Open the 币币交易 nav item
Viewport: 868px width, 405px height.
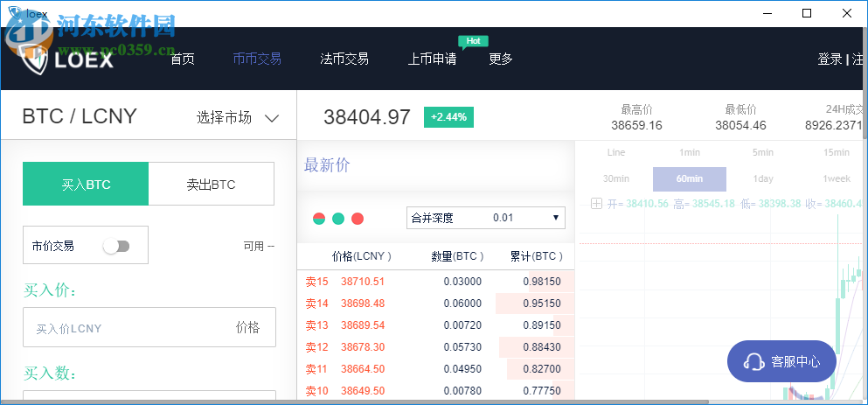point(257,59)
